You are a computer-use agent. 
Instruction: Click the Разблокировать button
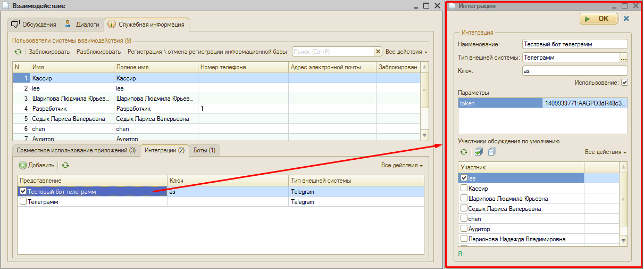(x=98, y=52)
